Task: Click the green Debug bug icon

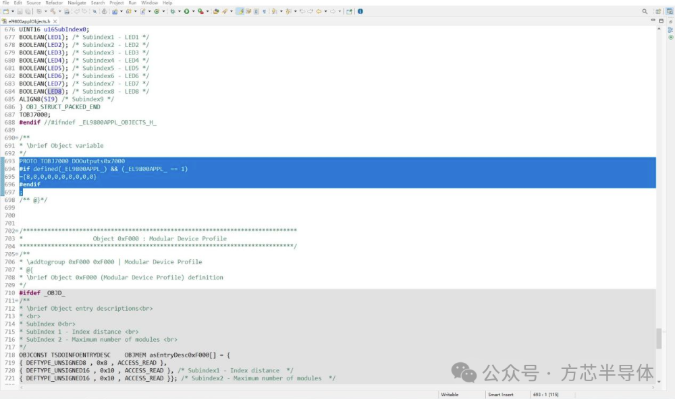Action: coord(173,11)
